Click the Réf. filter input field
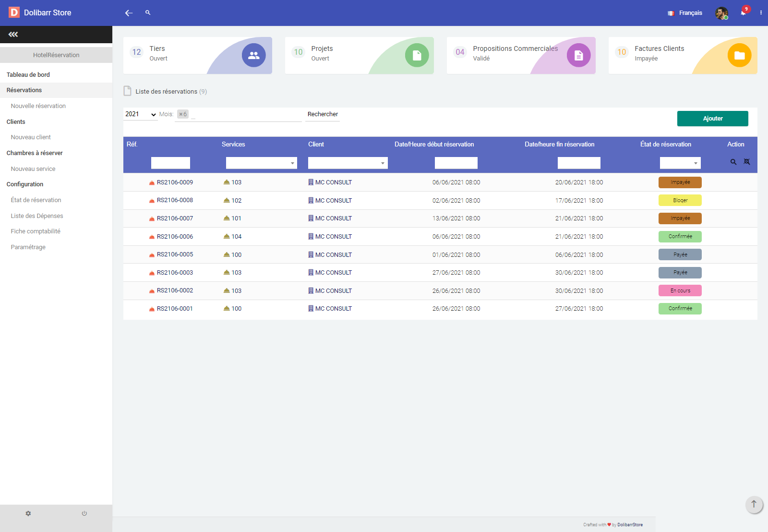This screenshot has width=768, height=532. pos(170,163)
